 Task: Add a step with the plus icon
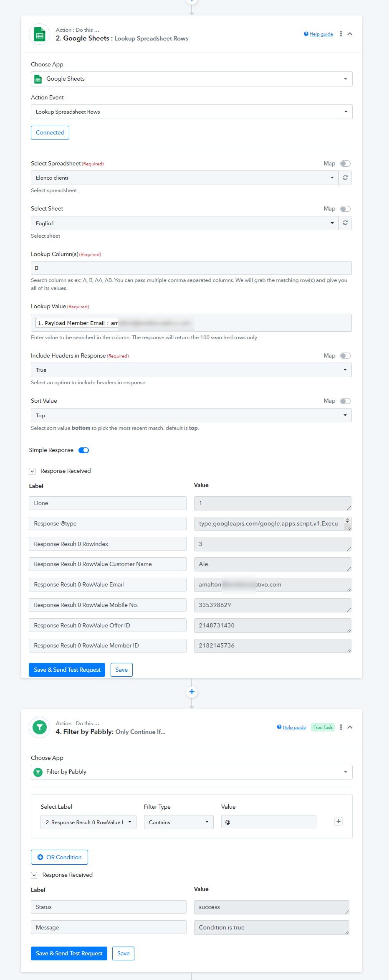pyautogui.click(x=192, y=692)
